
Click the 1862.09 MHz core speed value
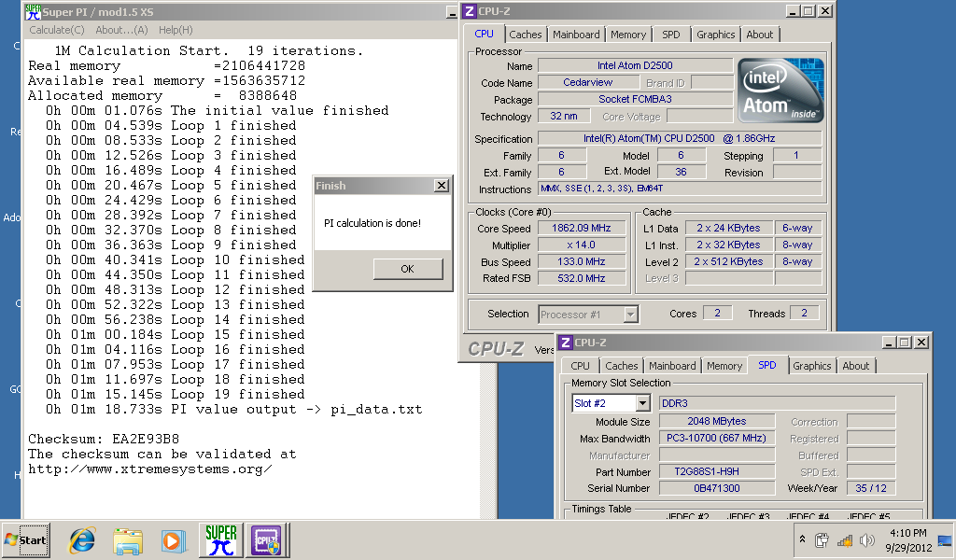(x=581, y=228)
